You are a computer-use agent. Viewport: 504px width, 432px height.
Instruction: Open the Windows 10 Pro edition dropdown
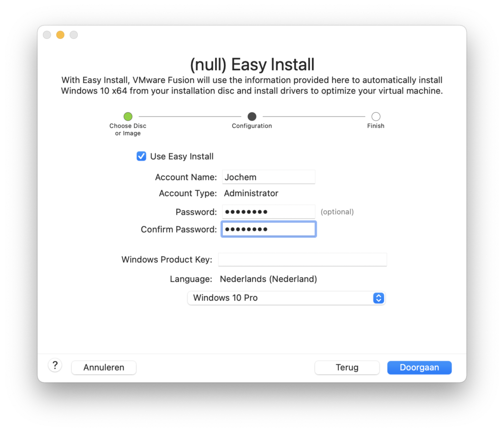point(286,298)
